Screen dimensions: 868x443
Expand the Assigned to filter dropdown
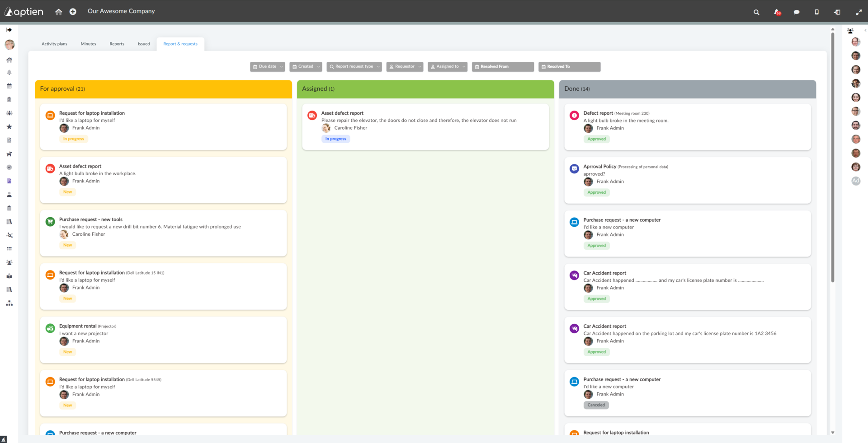point(448,67)
